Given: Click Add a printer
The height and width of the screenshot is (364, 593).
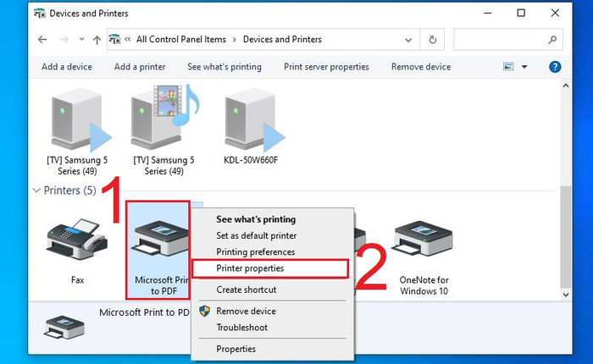Looking at the screenshot, I should coord(140,67).
